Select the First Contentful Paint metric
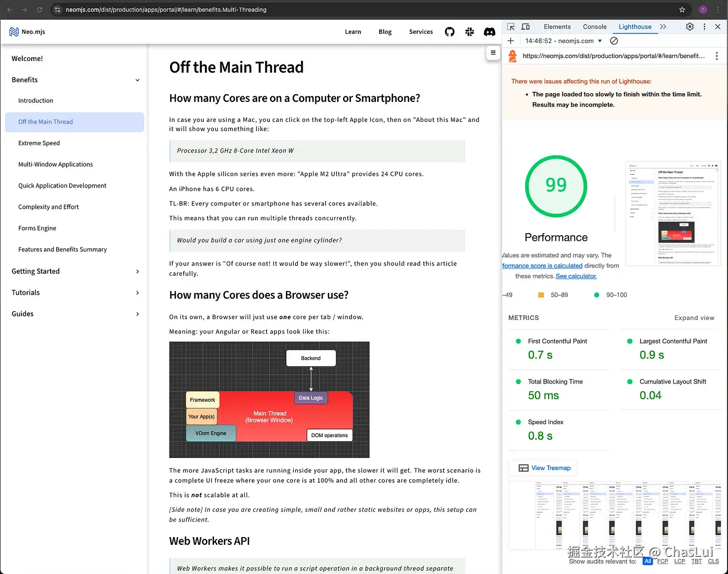The height and width of the screenshot is (574, 728). 558,349
